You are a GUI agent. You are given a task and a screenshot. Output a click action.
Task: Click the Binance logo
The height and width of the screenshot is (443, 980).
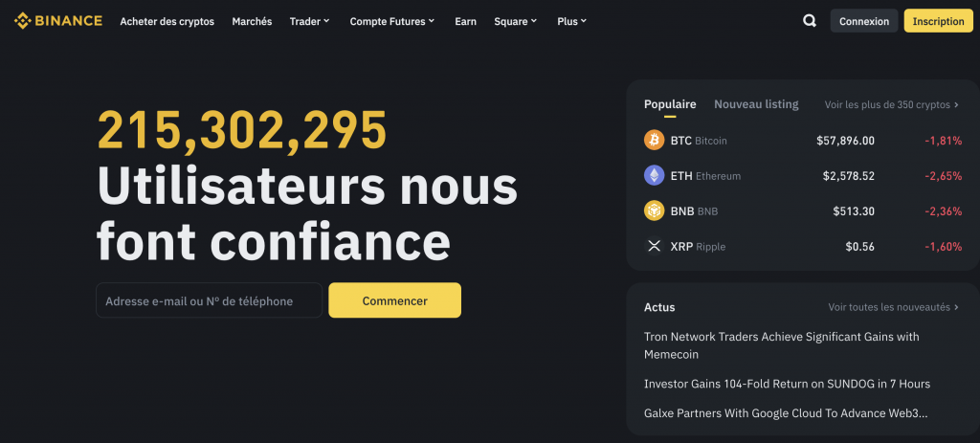click(58, 20)
